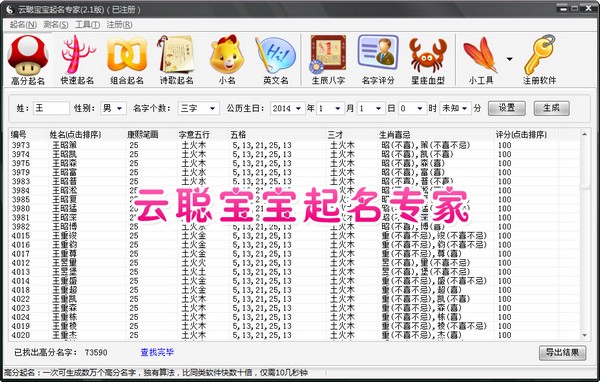Sort by 评分(点击排序) column header
Image resolution: width=600 pixels, height=382 pixels.
[521, 135]
